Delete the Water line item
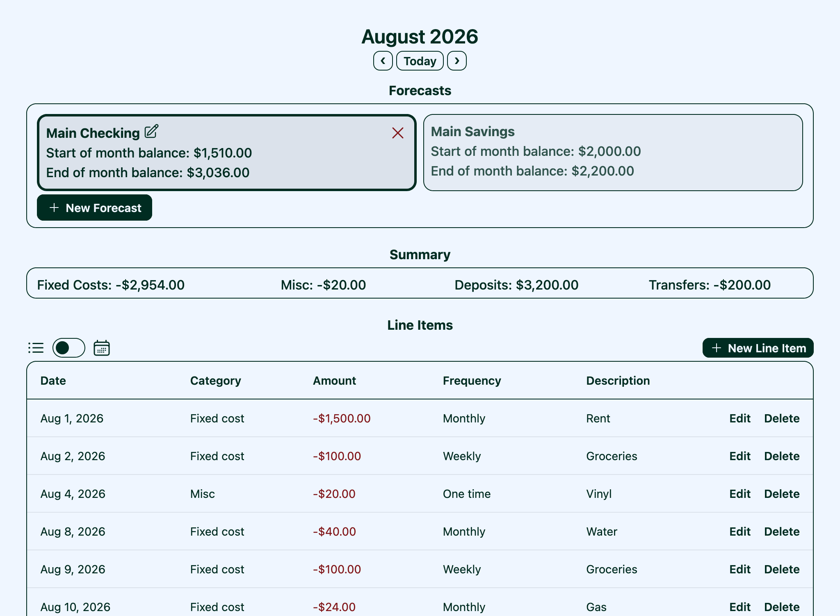This screenshot has height=616, width=840. 781,532
